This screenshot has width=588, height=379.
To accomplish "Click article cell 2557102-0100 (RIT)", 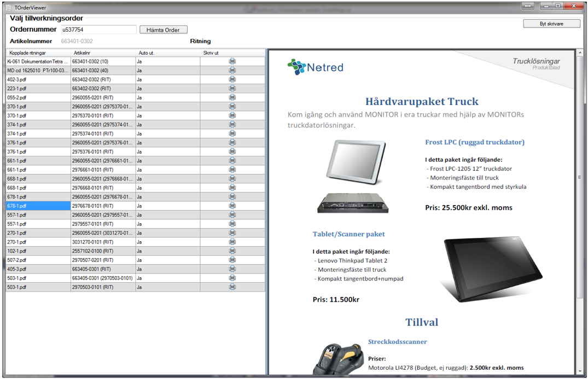I will click(x=103, y=251).
